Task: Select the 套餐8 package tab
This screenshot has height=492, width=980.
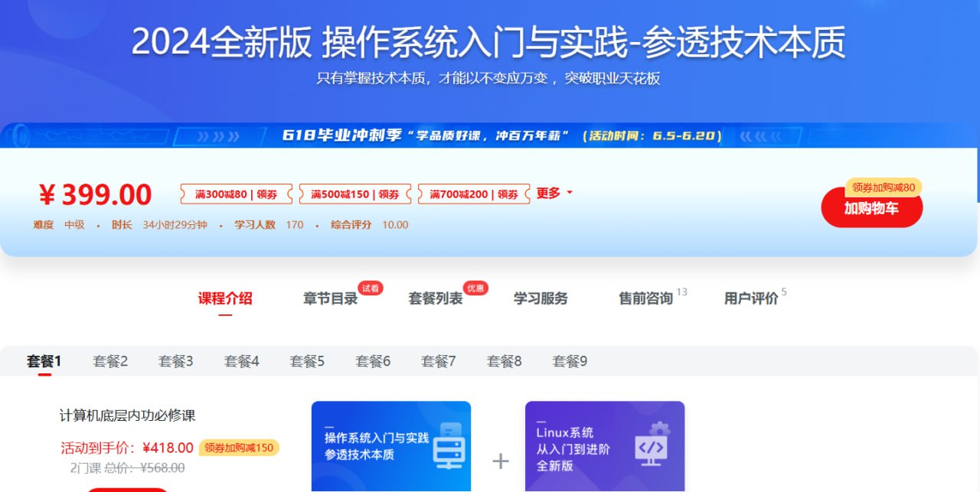Action: tap(504, 361)
